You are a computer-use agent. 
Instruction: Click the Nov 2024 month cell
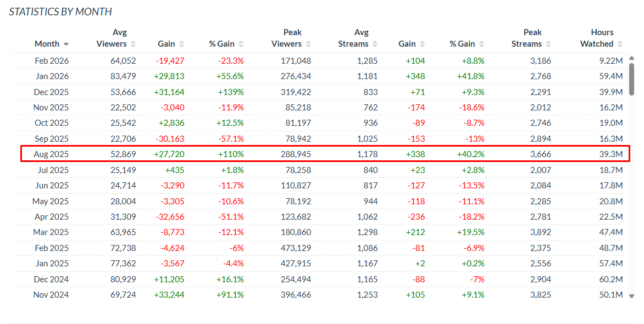(51, 295)
